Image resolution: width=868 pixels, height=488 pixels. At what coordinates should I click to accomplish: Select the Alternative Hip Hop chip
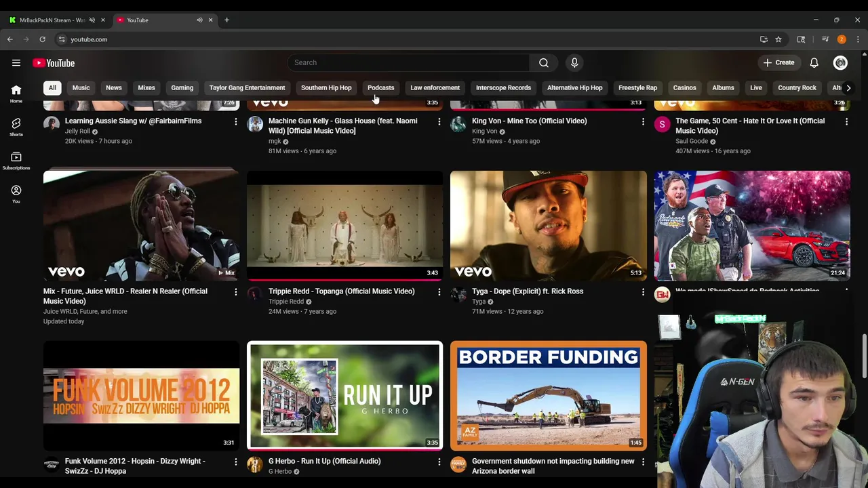(x=574, y=87)
